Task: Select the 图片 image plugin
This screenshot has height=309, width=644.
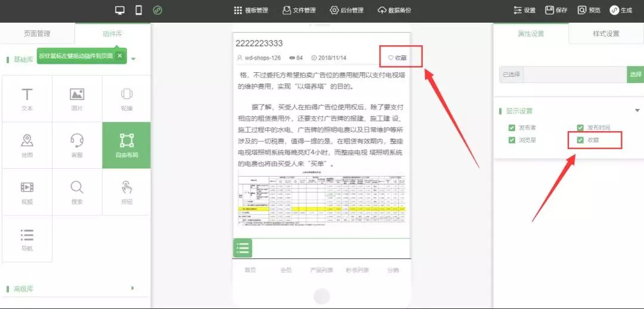Action: click(x=77, y=99)
